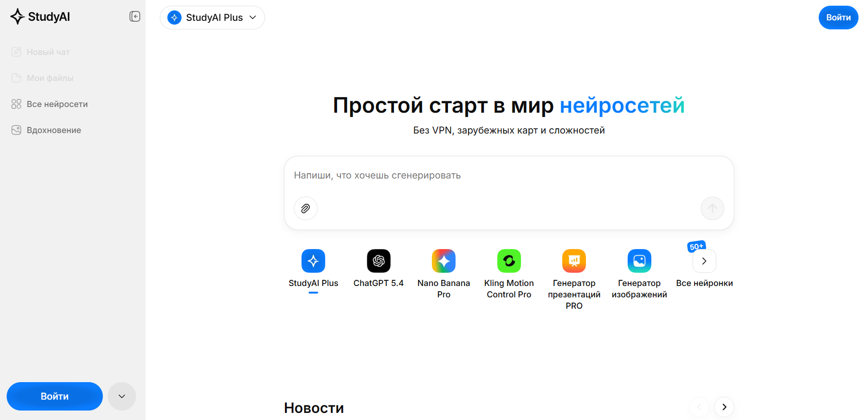
Task: Click the Nano Banana Pro label
Action: coord(444,289)
